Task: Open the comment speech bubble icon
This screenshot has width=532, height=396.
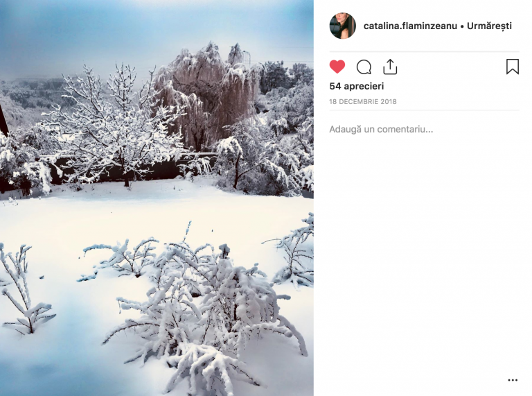Action: tap(364, 67)
